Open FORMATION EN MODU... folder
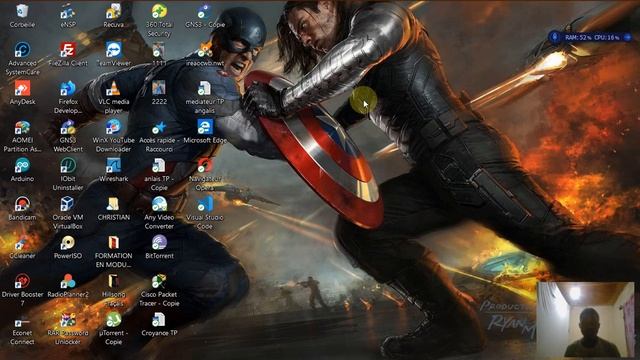 click(x=113, y=242)
